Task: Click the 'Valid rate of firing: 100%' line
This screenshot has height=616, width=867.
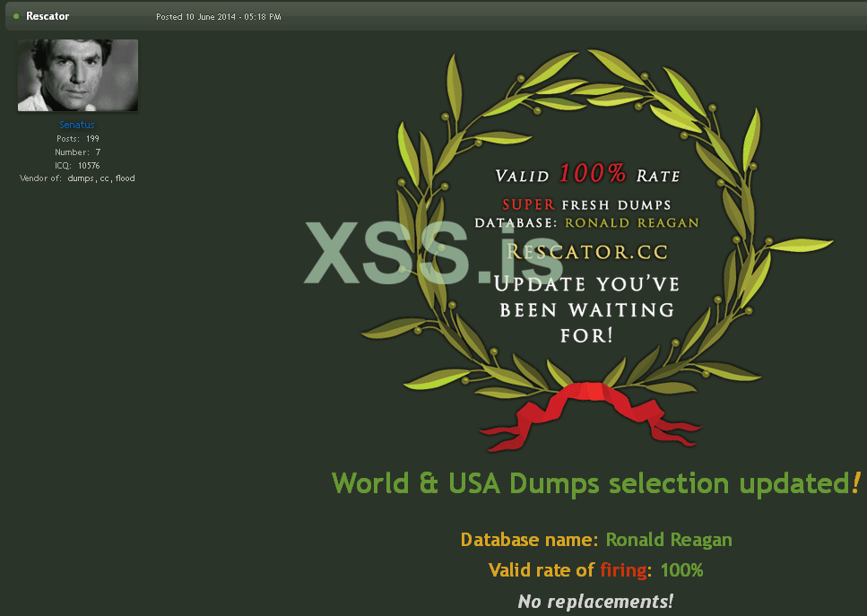Action: (596, 569)
